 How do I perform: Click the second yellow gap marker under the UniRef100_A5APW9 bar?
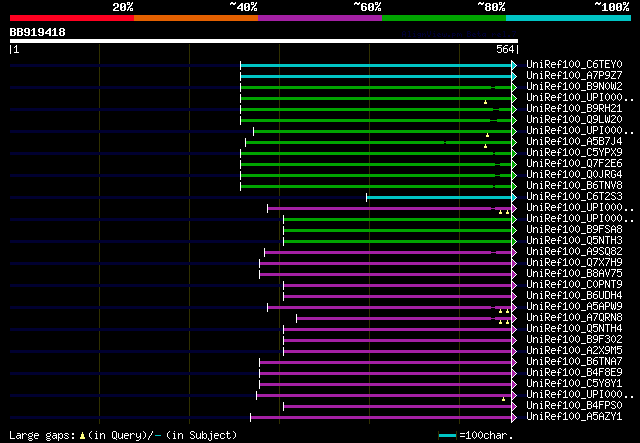[507, 311]
